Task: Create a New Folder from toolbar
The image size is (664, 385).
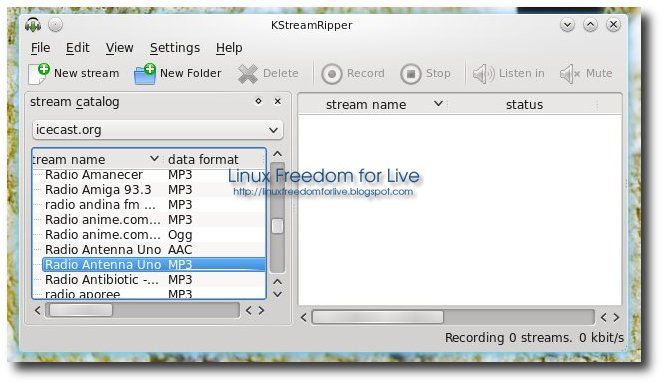Action: pos(177,74)
